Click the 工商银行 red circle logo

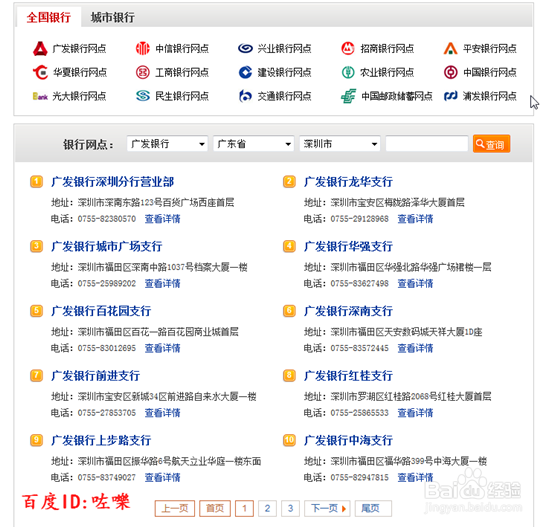[x=143, y=72]
